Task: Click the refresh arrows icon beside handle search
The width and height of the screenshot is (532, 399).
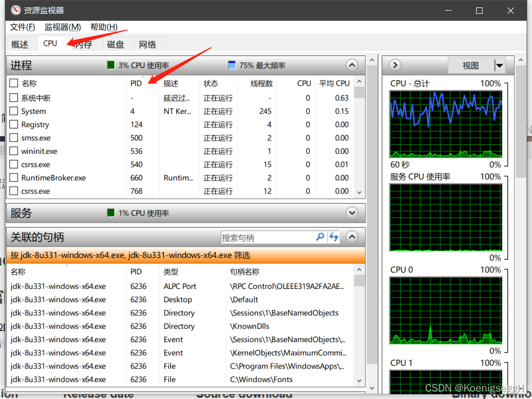Action: click(334, 237)
